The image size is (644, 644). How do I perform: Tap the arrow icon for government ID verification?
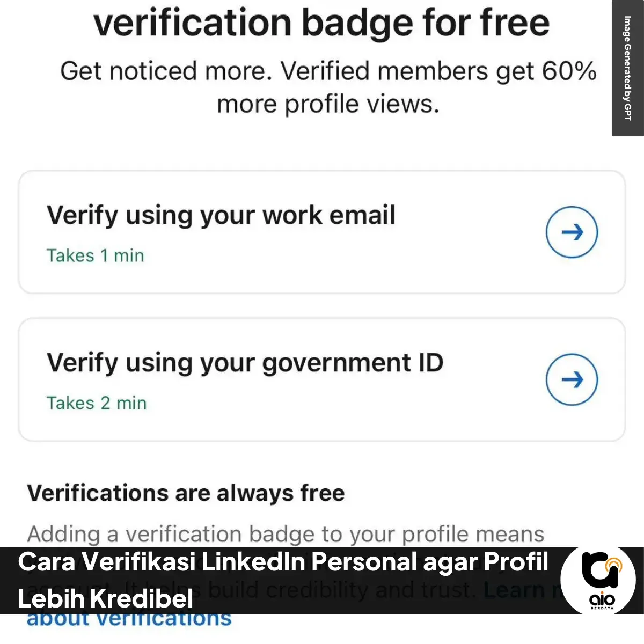(x=572, y=380)
